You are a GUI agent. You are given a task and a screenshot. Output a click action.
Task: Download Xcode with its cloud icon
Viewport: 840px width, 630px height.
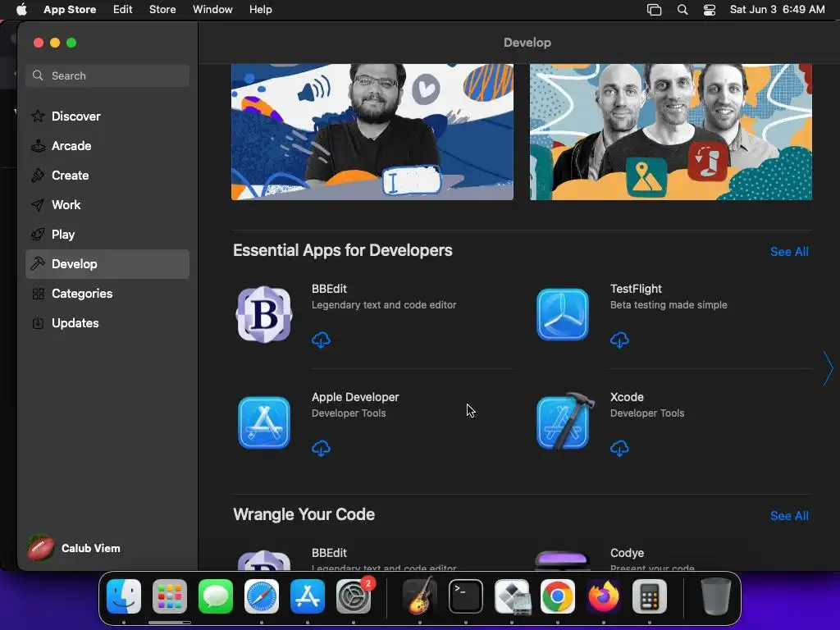point(619,448)
